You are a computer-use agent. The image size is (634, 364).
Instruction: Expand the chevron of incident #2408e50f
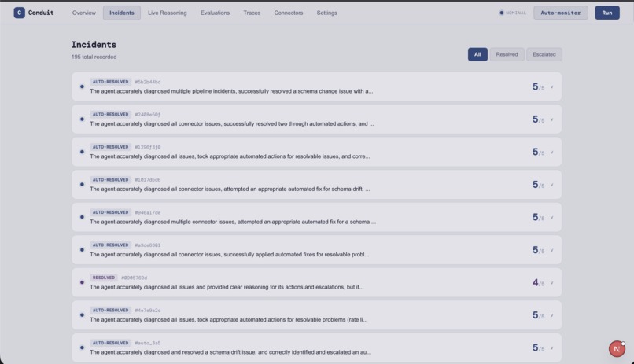(x=551, y=119)
